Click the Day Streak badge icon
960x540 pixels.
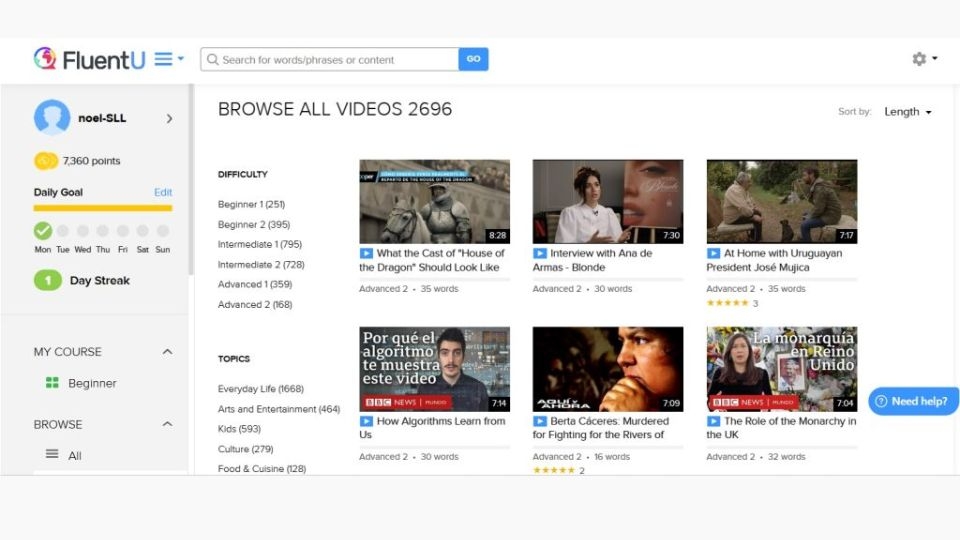tap(48, 281)
